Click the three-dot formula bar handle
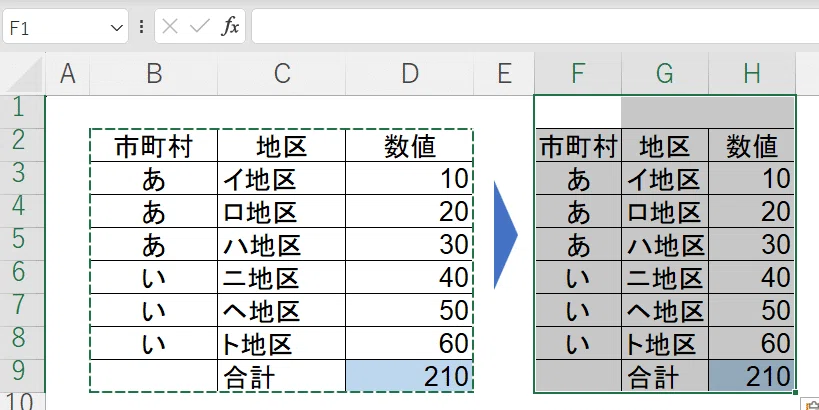Viewport: 819px width, 410px height. pos(141,27)
